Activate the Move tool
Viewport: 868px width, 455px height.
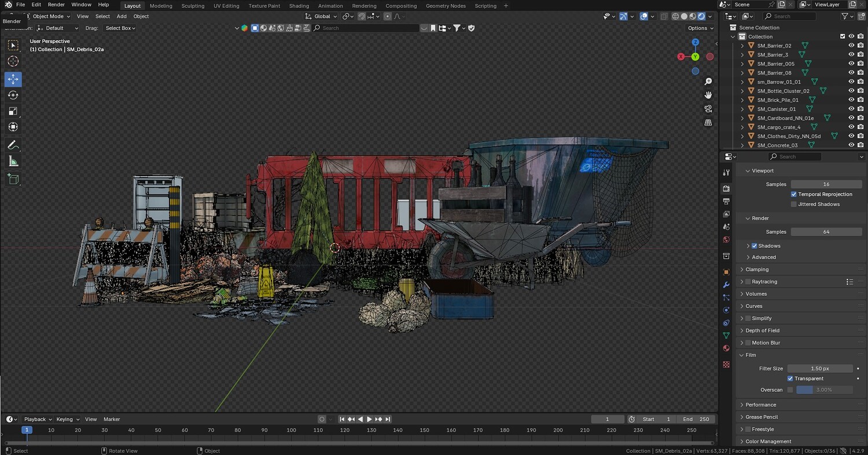(13, 79)
